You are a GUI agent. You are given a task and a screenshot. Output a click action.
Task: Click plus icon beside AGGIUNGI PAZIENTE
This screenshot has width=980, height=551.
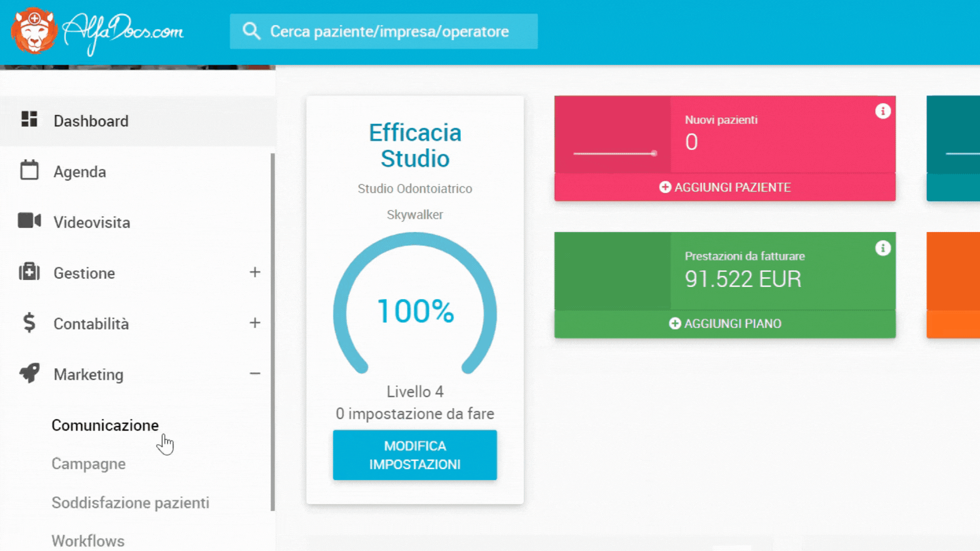[x=665, y=187]
